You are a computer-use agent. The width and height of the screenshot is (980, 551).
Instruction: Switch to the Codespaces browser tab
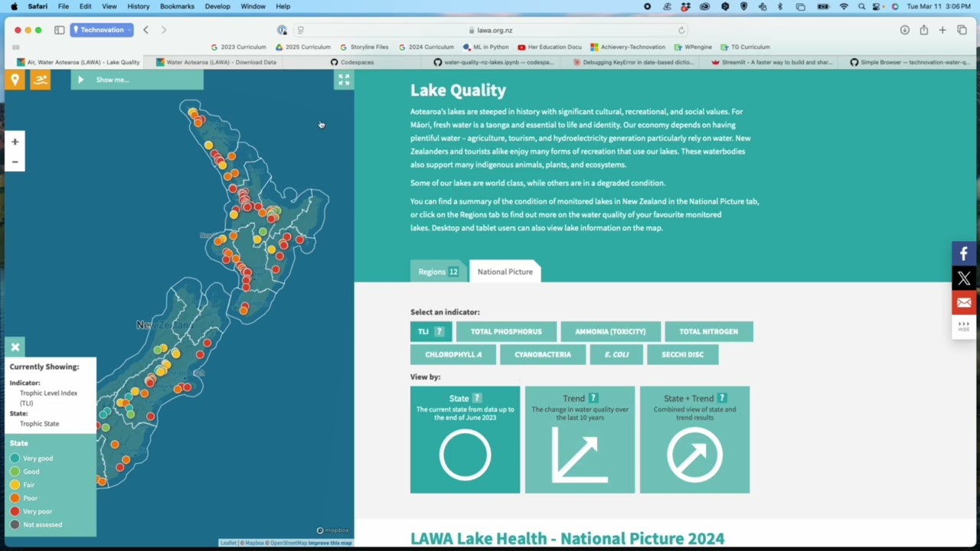click(x=352, y=62)
